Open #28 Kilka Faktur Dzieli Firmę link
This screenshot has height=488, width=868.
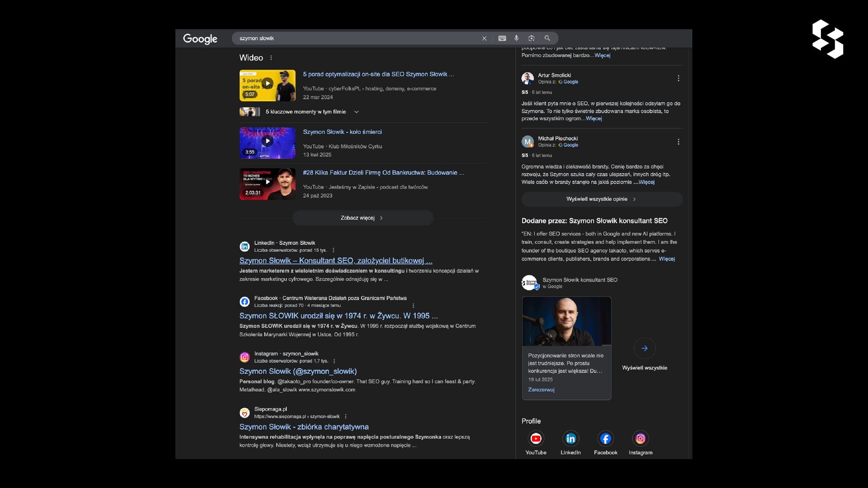383,173
